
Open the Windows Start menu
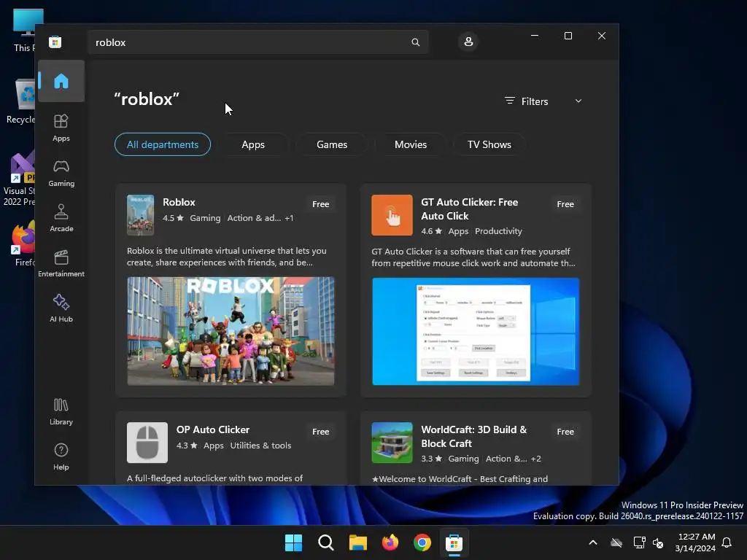tap(293, 542)
